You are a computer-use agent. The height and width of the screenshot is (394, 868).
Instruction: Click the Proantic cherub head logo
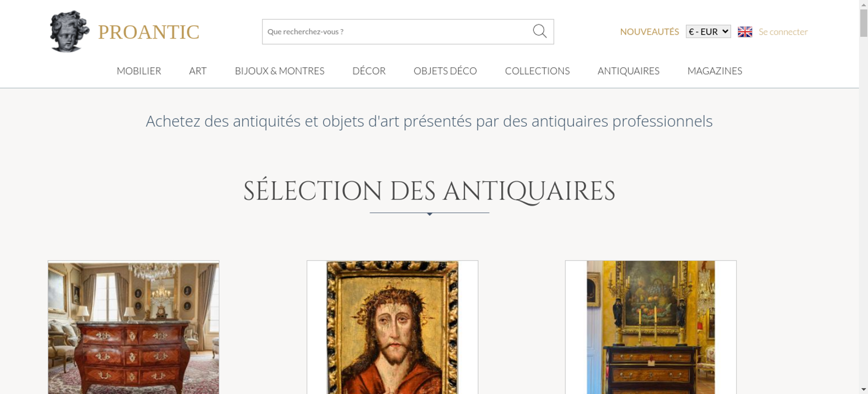(69, 32)
